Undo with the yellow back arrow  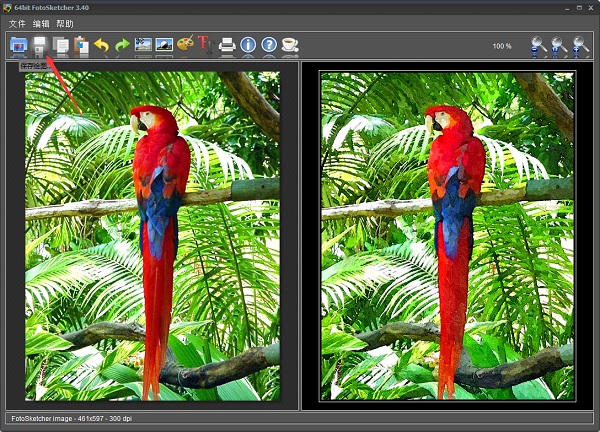102,45
